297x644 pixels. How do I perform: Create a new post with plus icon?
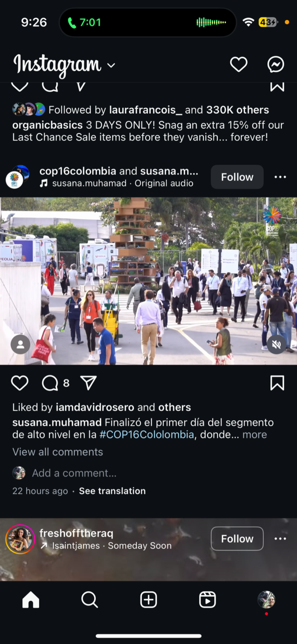148,599
